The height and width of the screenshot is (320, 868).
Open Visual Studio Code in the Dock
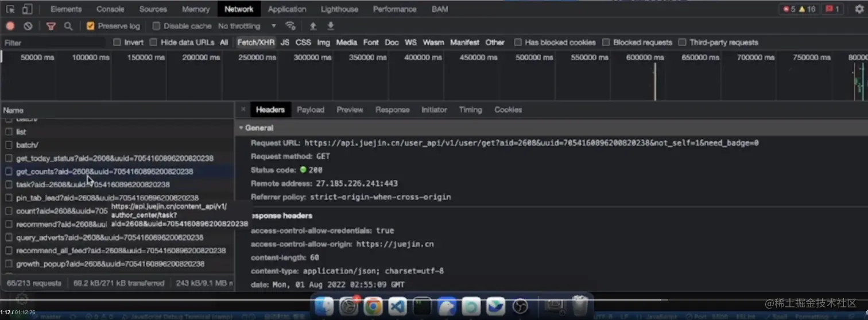pos(398,306)
